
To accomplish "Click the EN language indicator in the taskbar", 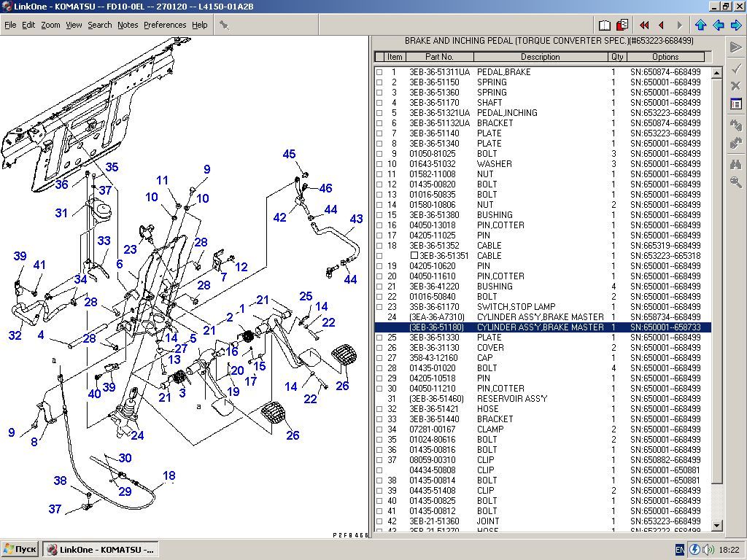I will click(681, 550).
